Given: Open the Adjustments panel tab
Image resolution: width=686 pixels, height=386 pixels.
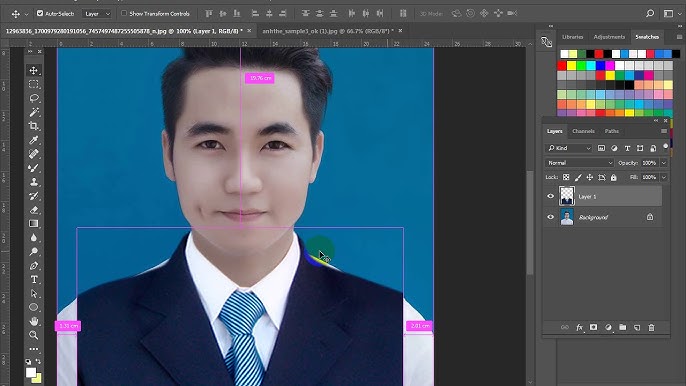Looking at the screenshot, I should pyautogui.click(x=609, y=37).
